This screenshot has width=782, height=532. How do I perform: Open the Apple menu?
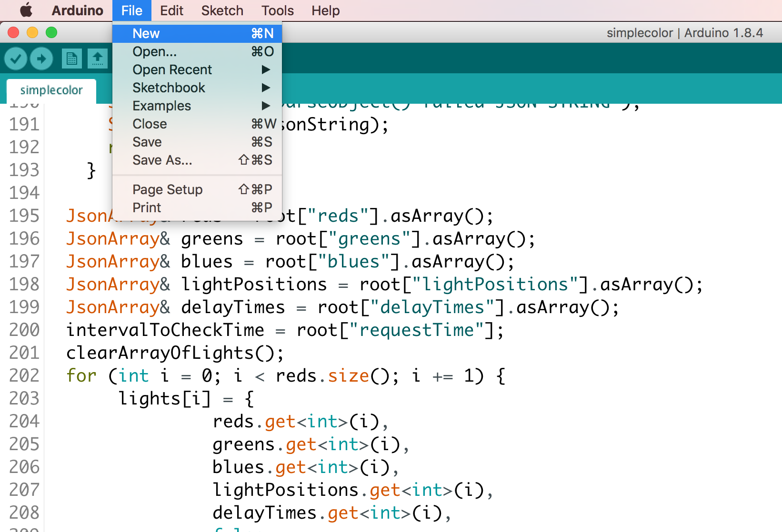point(26,10)
